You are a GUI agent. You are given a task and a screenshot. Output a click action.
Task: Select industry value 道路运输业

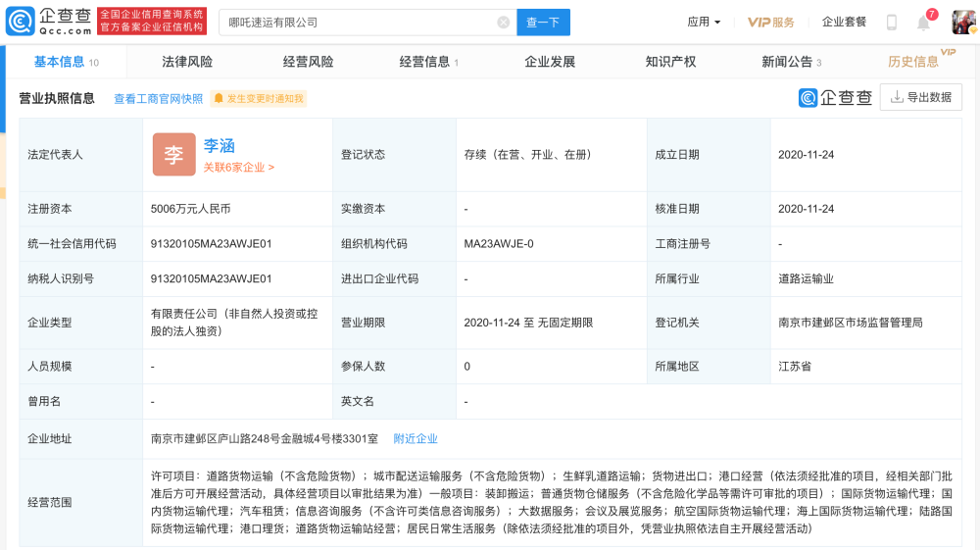click(x=806, y=278)
